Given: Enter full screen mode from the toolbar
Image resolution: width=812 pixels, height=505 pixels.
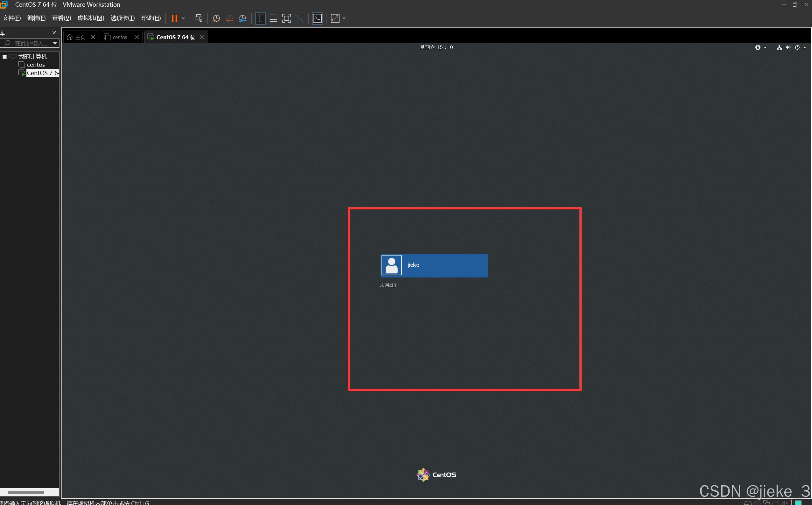Looking at the screenshot, I should coord(286,18).
